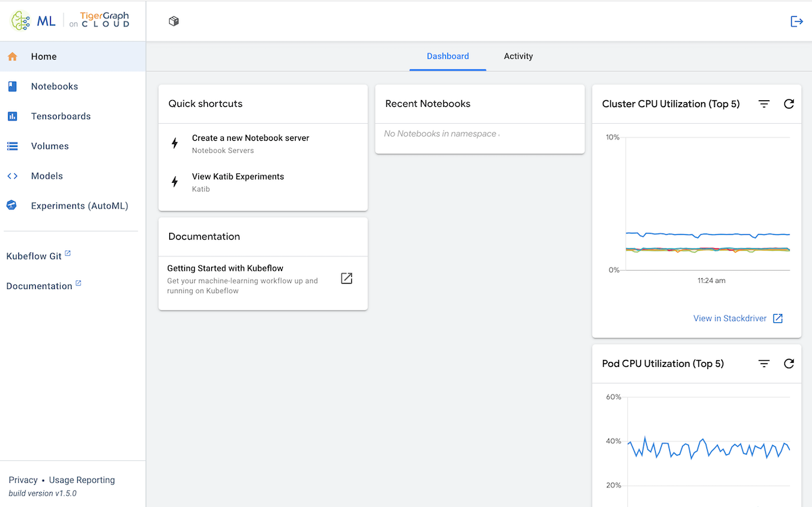Select the Dashboard tab
812x507 pixels.
pyautogui.click(x=447, y=56)
